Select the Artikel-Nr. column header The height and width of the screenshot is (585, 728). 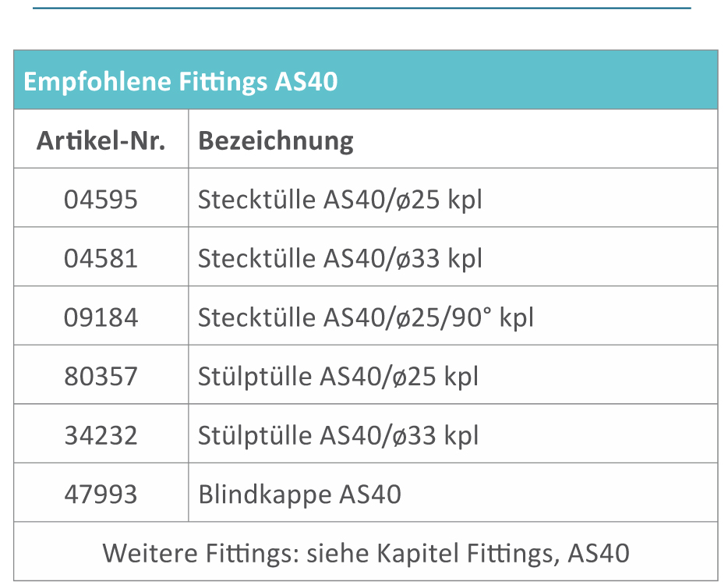click(x=101, y=140)
